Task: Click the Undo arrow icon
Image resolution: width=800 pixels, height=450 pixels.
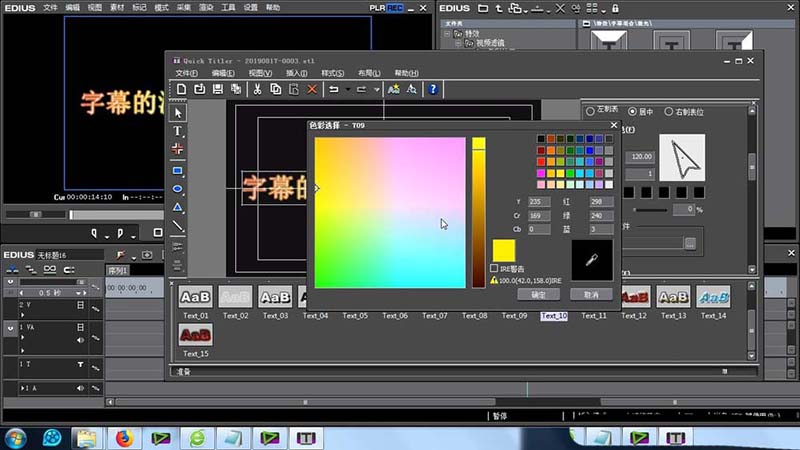Action: pos(334,89)
